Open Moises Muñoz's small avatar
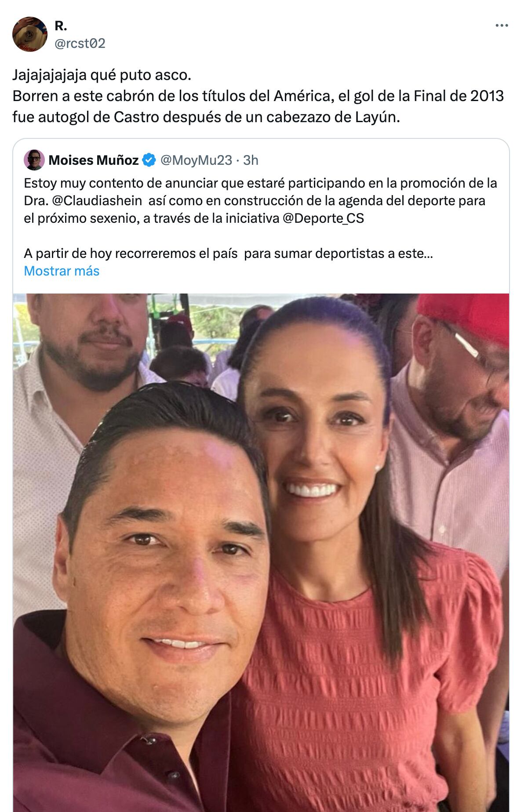This screenshot has height=812, width=517. point(34,160)
